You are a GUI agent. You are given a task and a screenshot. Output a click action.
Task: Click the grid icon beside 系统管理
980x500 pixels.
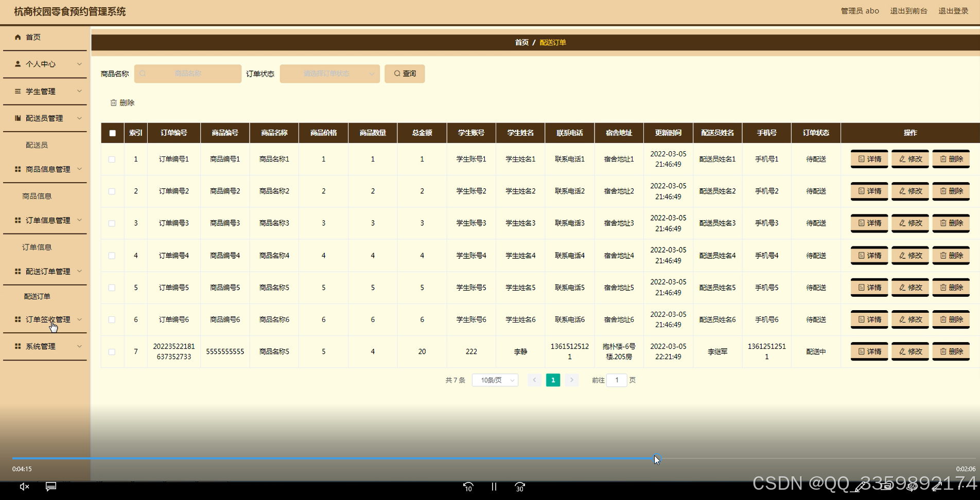(18, 346)
